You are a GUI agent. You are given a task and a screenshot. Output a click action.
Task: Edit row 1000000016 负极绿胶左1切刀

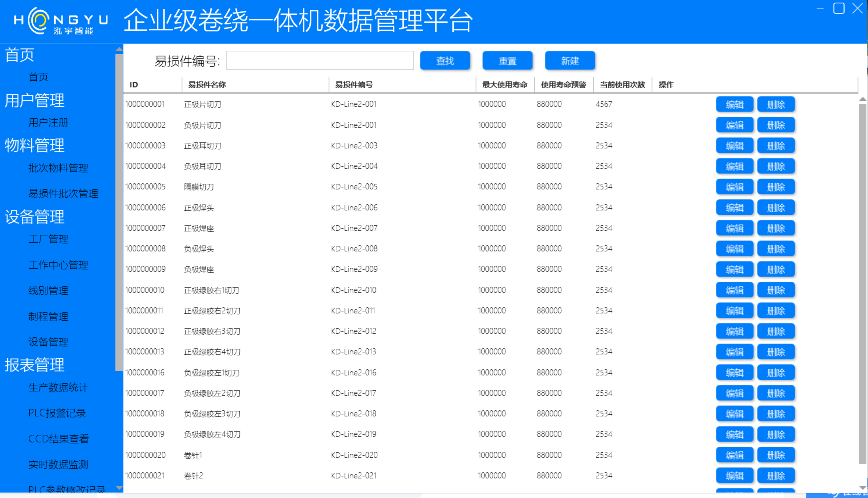(x=734, y=373)
